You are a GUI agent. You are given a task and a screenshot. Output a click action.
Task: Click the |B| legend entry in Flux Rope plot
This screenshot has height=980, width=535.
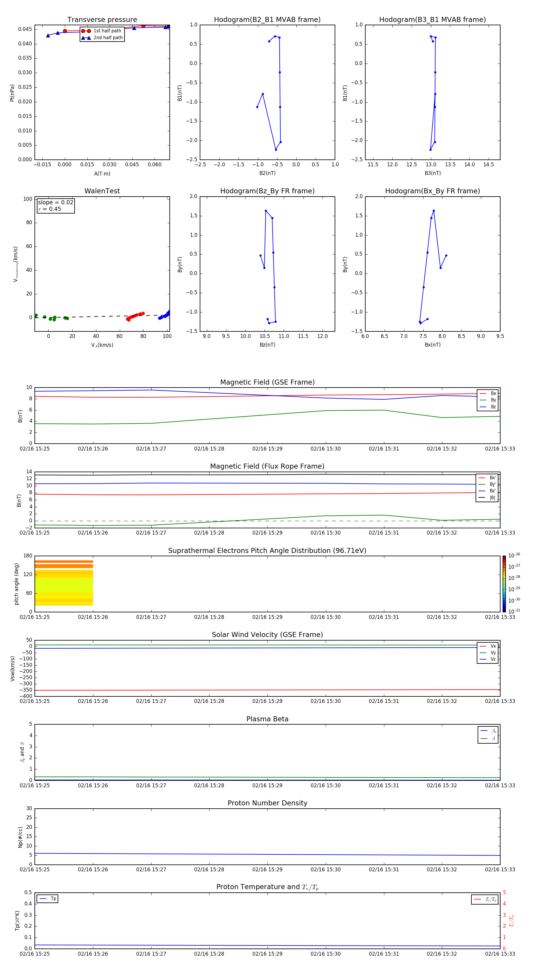[487, 498]
